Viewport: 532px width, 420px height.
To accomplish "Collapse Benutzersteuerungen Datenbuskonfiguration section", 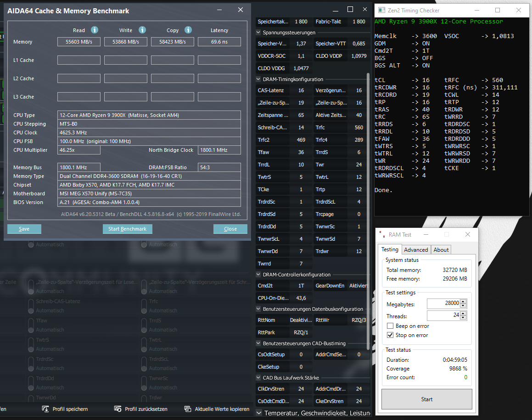I will pos(258,309).
